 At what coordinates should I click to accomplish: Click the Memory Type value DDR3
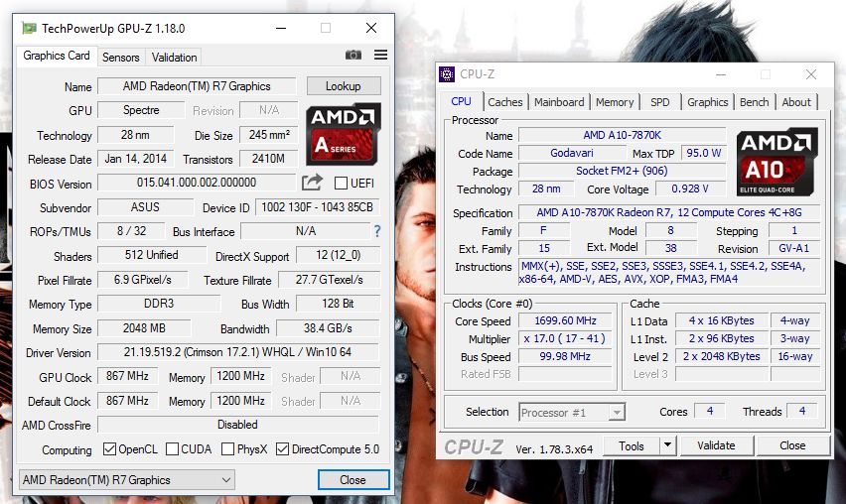[159, 304]
